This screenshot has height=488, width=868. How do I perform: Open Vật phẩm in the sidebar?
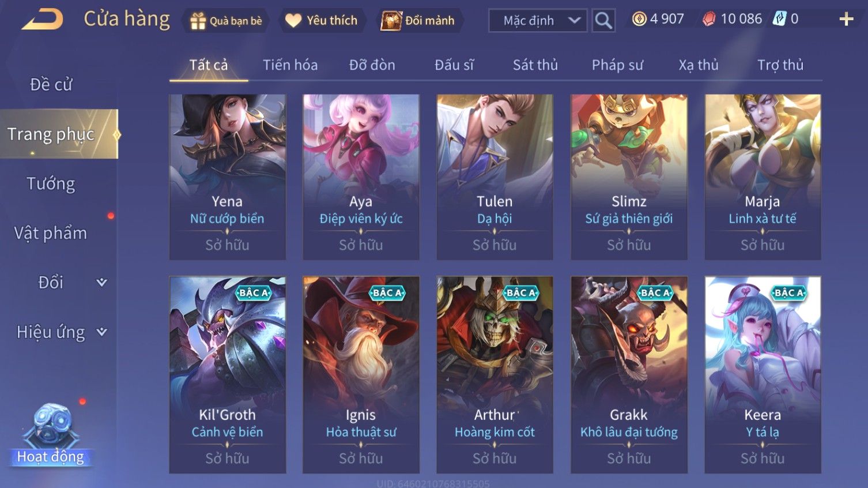51,233
